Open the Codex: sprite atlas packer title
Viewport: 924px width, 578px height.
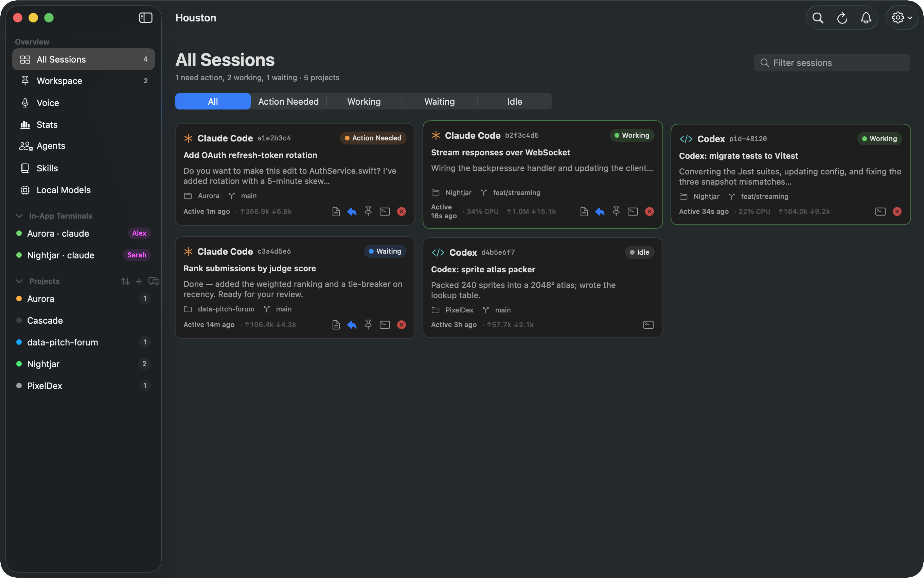483,270
